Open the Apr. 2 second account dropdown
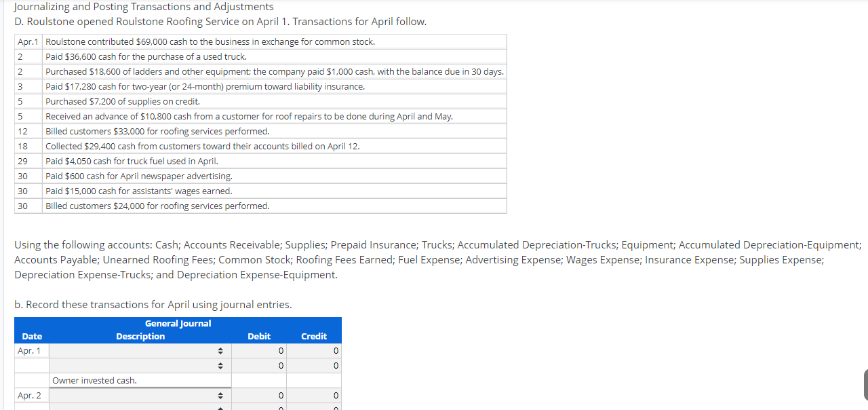The height and width of the screenshot is (410, 868). pyautogui.click(x=219, y=408)
